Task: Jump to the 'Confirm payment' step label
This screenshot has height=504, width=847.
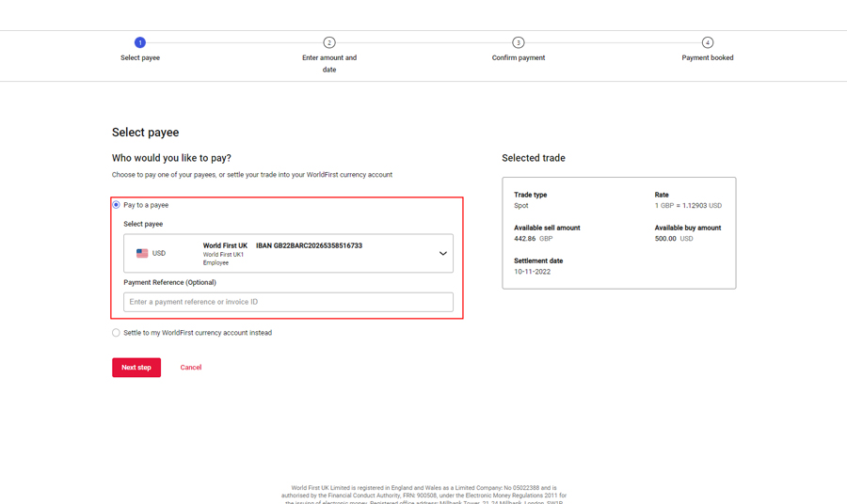Action: pos(519,58)
